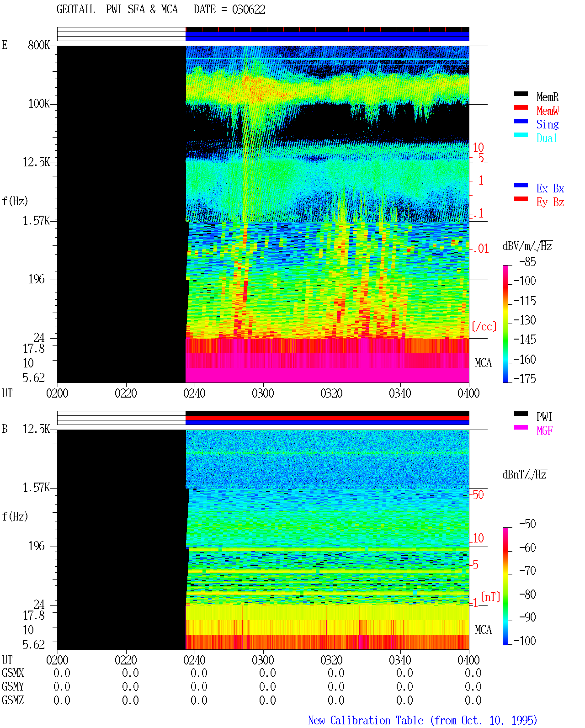This screenshot has width=585, height=728.
Task: Click the Ex Bx legend label
Action: pyautogui.click(x=550, y=188)
